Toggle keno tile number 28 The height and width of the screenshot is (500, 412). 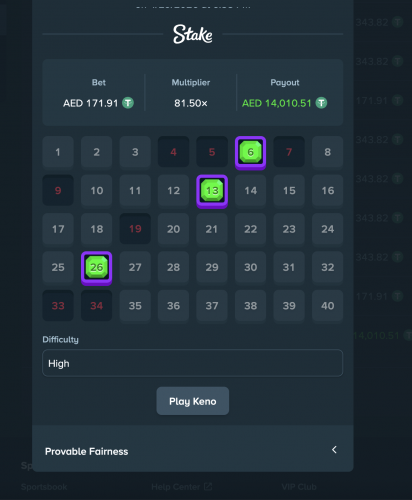174,267
